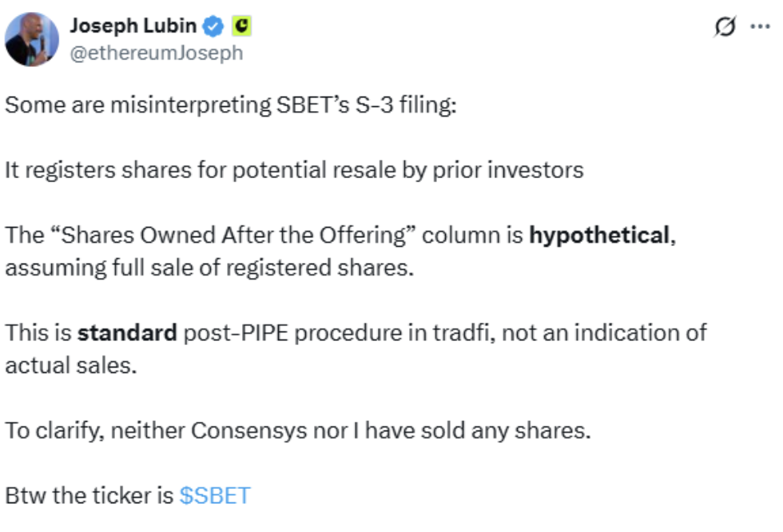Open the three-dot more options menu

point(758,26)
